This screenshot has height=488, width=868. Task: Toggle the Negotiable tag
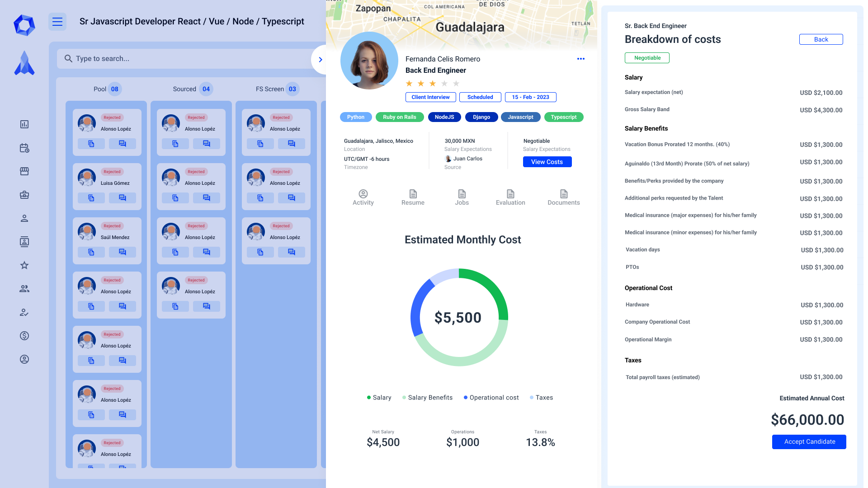pyautogui.click(x=647, y=58)
